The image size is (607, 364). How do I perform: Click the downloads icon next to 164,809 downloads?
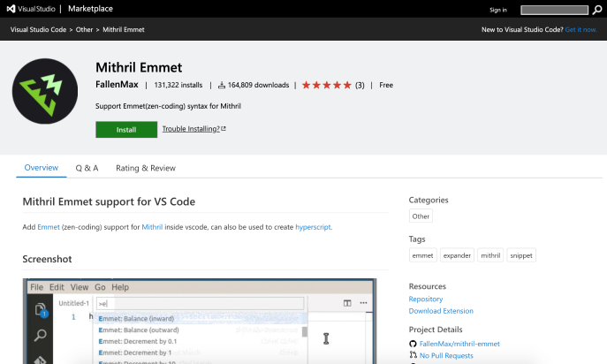(222, 85)
